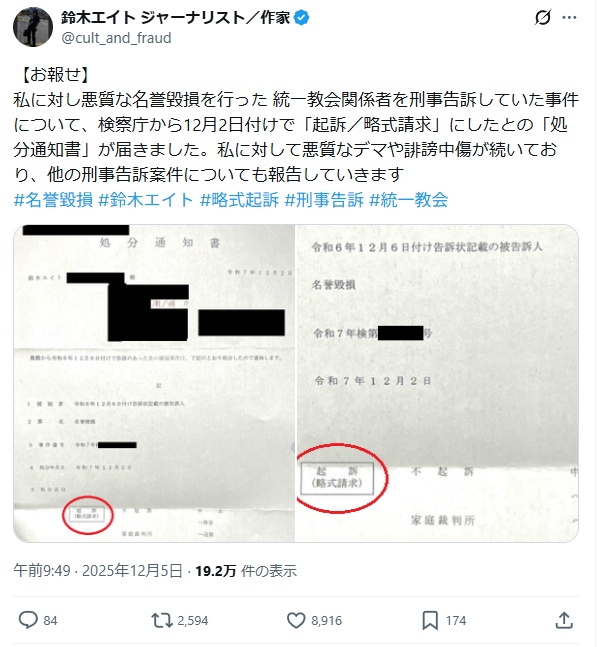
Task: Open the @cult_and_fraud handle link
Action: [116, 38]
